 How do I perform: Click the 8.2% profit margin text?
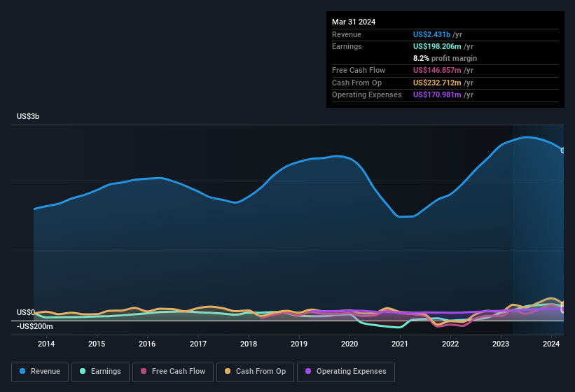(445, 58)
